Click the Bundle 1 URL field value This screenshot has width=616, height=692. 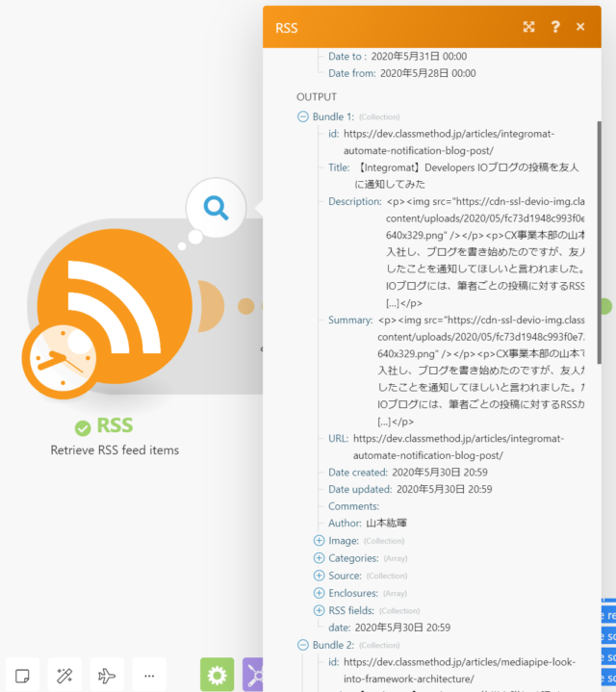(458, 447)
